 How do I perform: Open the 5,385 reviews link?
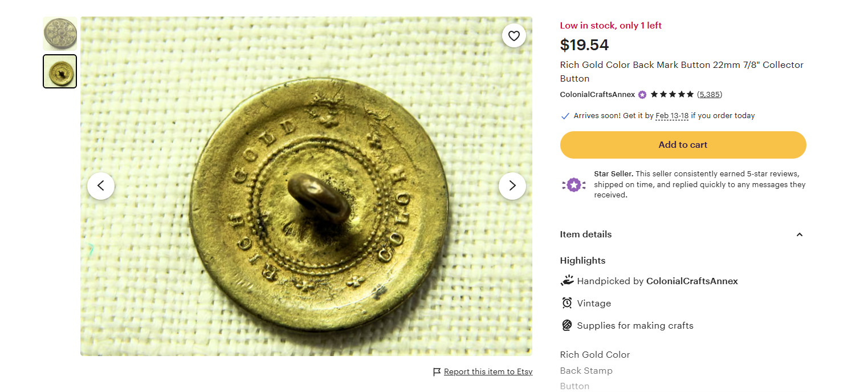[710, 95]
